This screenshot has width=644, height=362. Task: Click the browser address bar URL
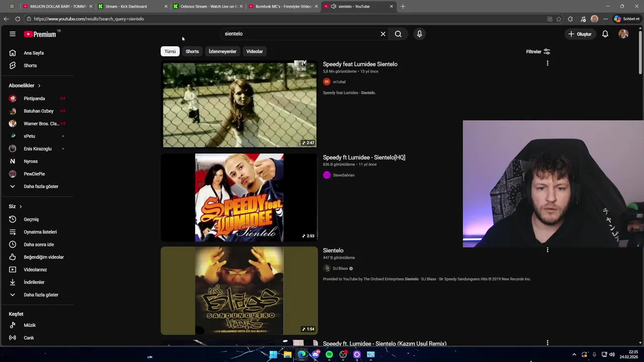[89, 19]
